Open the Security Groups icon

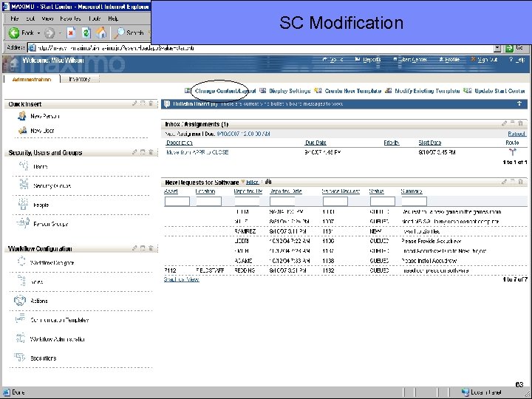point(24,185)
